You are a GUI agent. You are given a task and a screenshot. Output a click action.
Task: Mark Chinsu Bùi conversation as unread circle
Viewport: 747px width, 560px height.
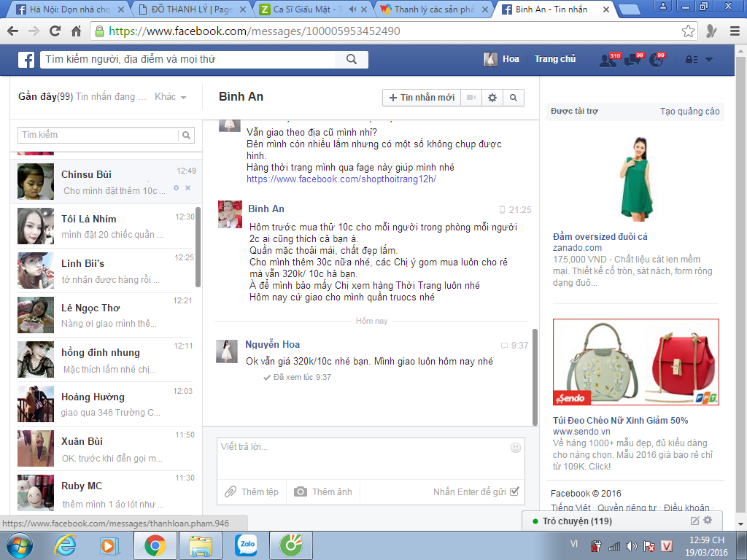coord(176,188)
